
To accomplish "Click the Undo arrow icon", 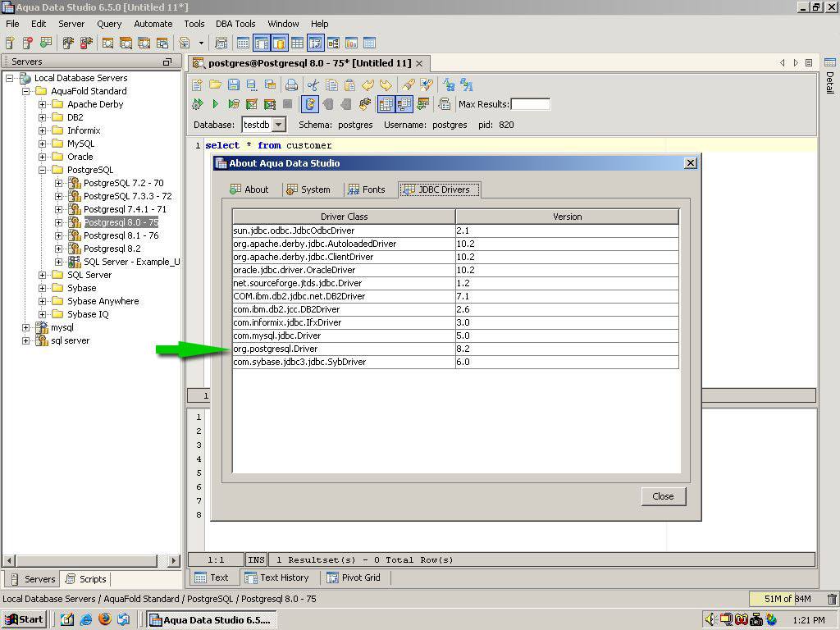I will point(367,84).
